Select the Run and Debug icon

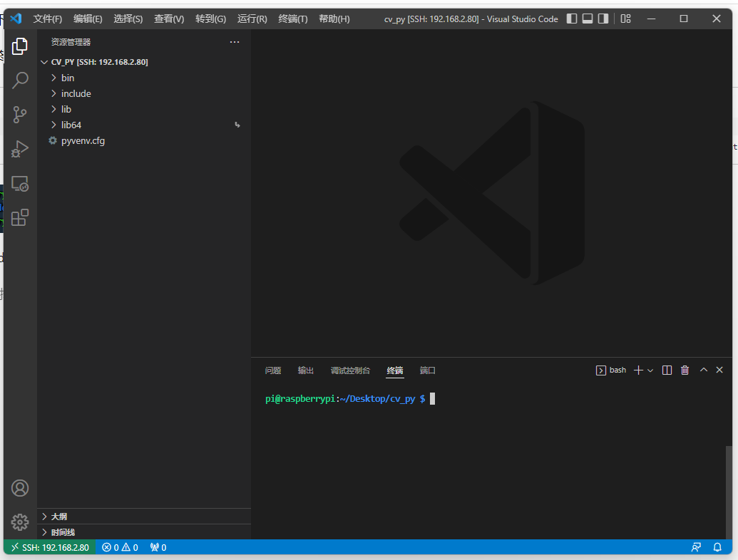19,149
